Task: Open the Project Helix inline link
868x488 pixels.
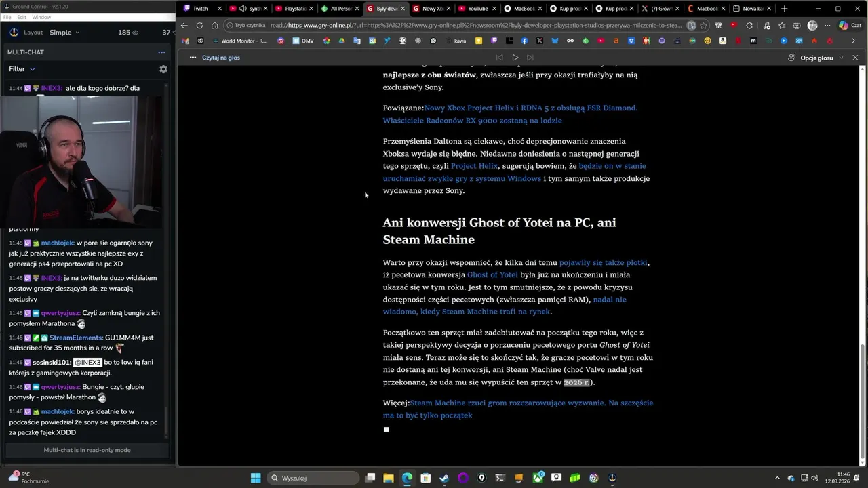Action: point(475,166)
